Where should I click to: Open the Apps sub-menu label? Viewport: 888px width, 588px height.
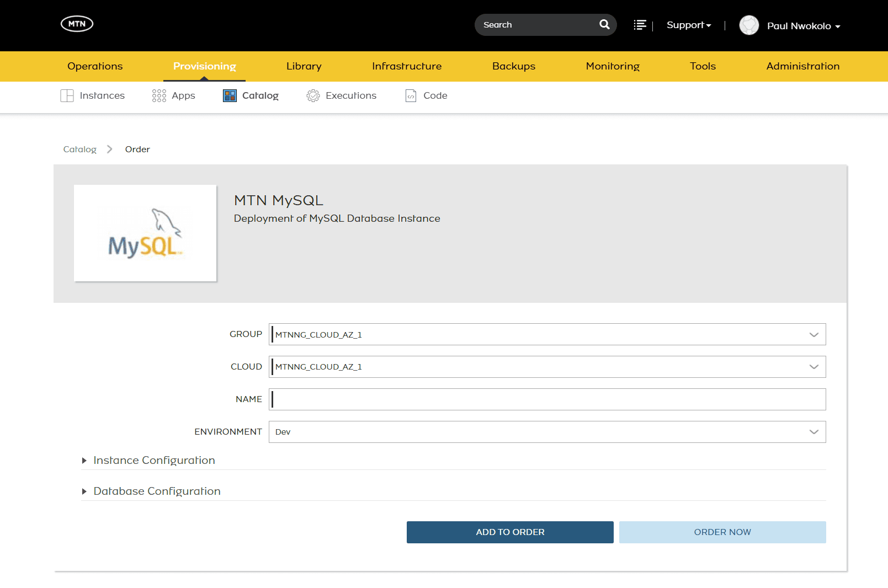coord(183,95)
